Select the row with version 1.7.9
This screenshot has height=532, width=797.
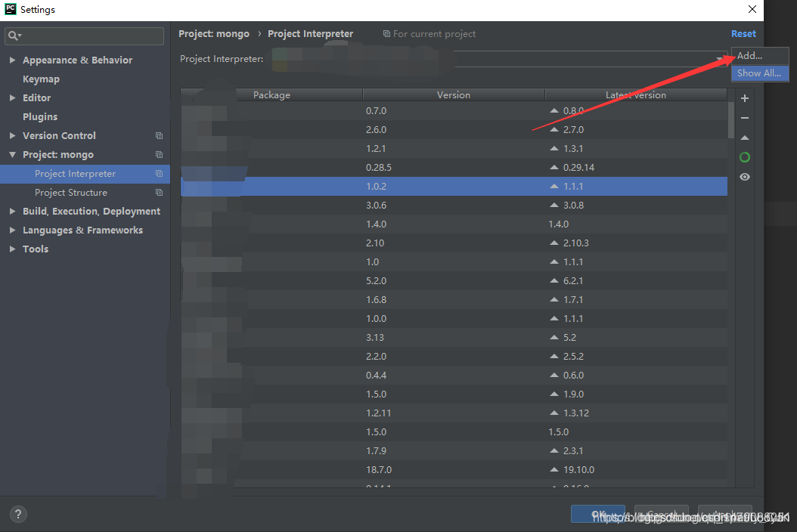(454, 450)
